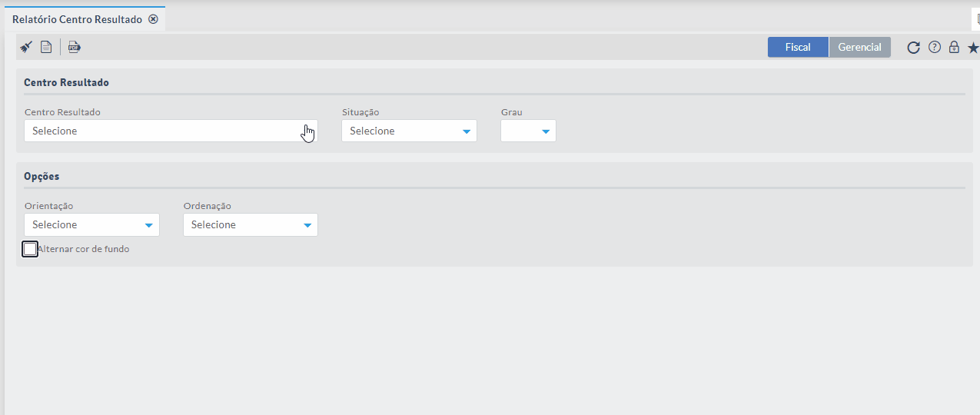This screenshot has width=980, height=415.
Task: Click the document report icon
Action: click(x=46, y=48)
